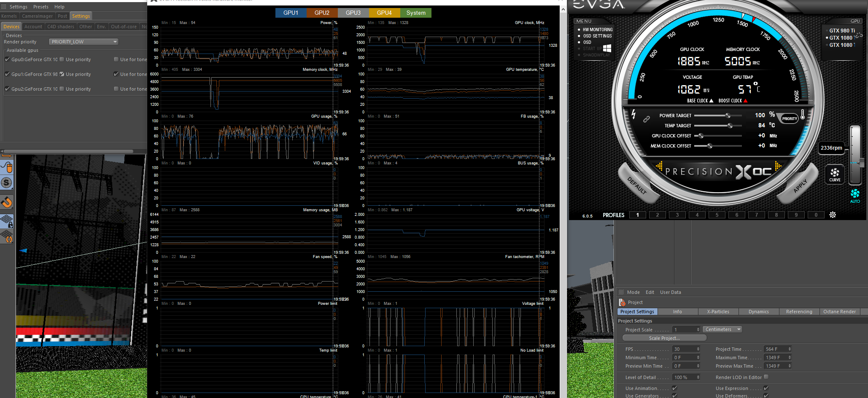Open EVGA Precision settings gear icon
The image size is (868, 398).
tap(833, 215)
